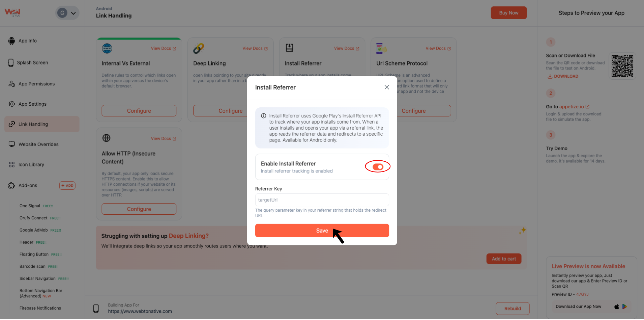This screenshot has height=320, width=644.
Task: Select the Website Overrides monitor icon
Action: [11, 144]
